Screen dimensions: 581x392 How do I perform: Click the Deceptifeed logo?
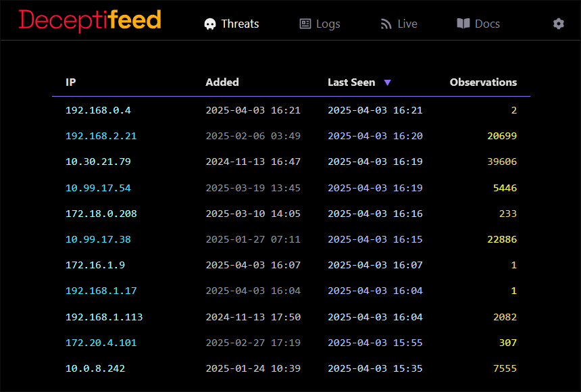click(x=90, y=20)
